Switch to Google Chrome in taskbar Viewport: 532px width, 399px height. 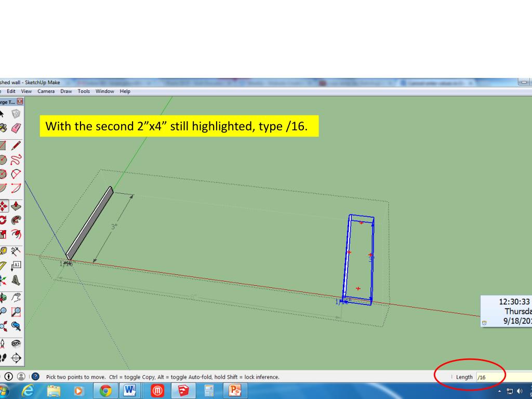tap(105, 391)
